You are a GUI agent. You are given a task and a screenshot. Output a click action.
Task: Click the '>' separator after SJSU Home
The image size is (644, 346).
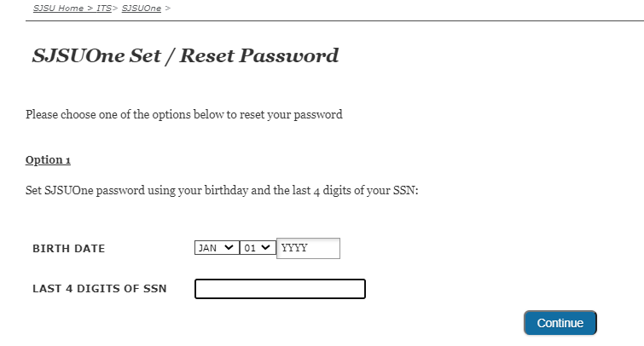click(x=88, y=8)
